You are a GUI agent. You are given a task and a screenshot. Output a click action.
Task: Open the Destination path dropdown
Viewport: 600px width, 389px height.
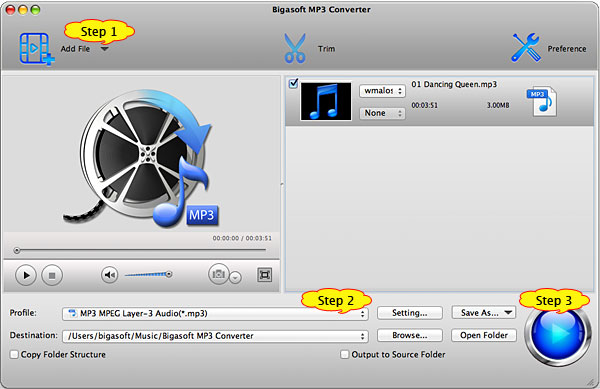[215, 336]
